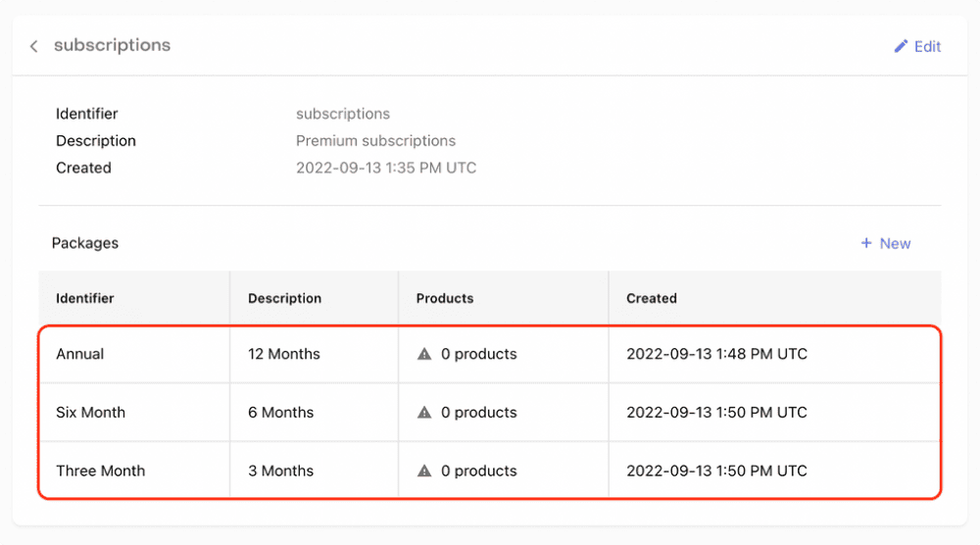Open the Annual package row
This screenshot has height=545, width=980.
[x=80, y=354]
